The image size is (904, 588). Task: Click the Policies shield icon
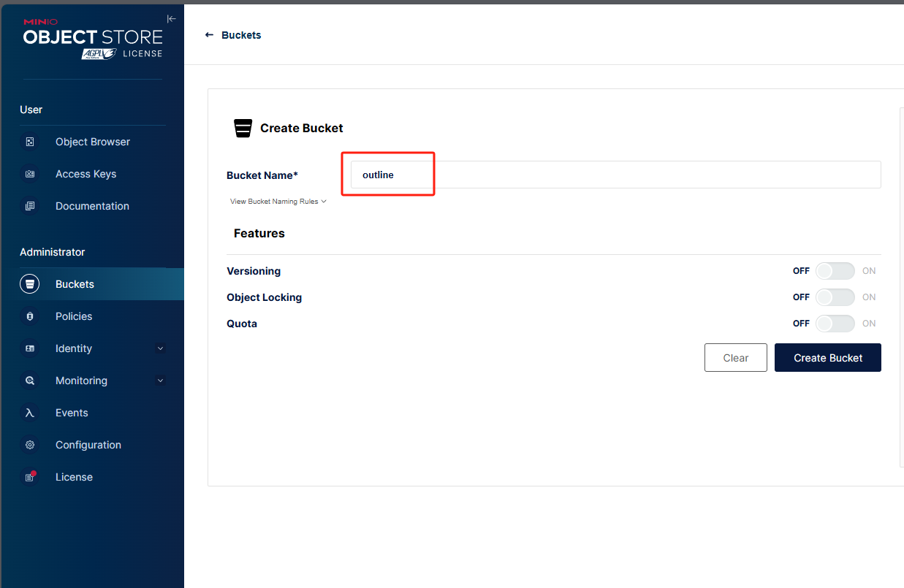click(x=30, y=316)
